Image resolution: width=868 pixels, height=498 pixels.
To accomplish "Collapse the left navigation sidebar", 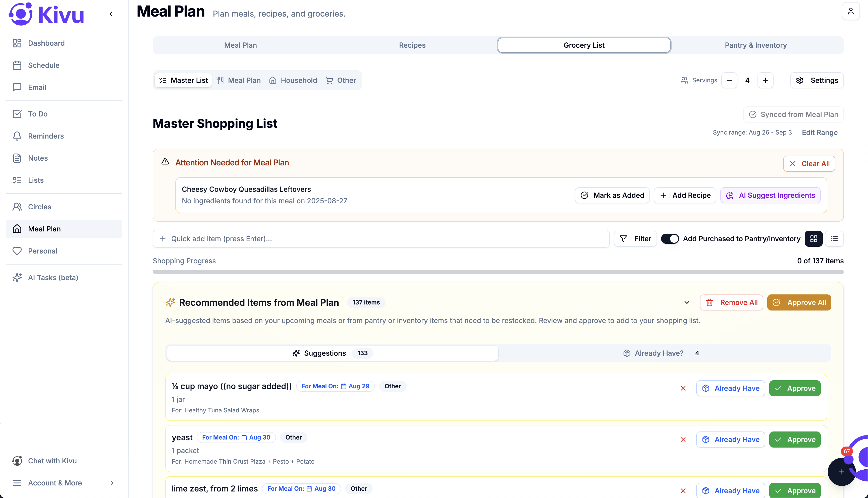I will point(111,14).
